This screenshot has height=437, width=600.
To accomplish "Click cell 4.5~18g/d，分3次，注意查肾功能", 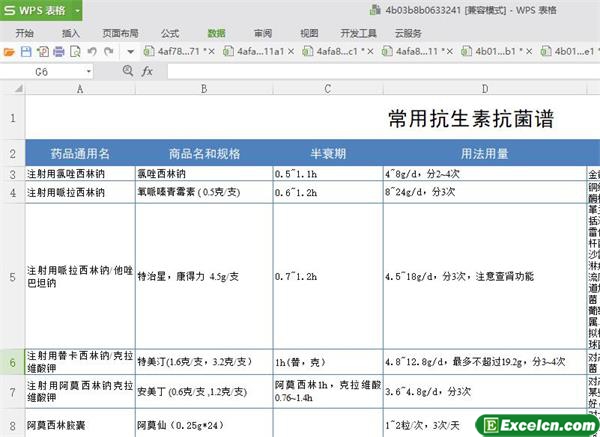I will point(485,277).
